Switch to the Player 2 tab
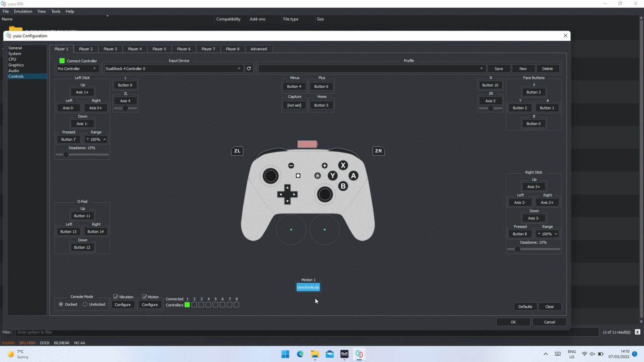The width and height of the screenshot is (644, 362). [85, 49]
